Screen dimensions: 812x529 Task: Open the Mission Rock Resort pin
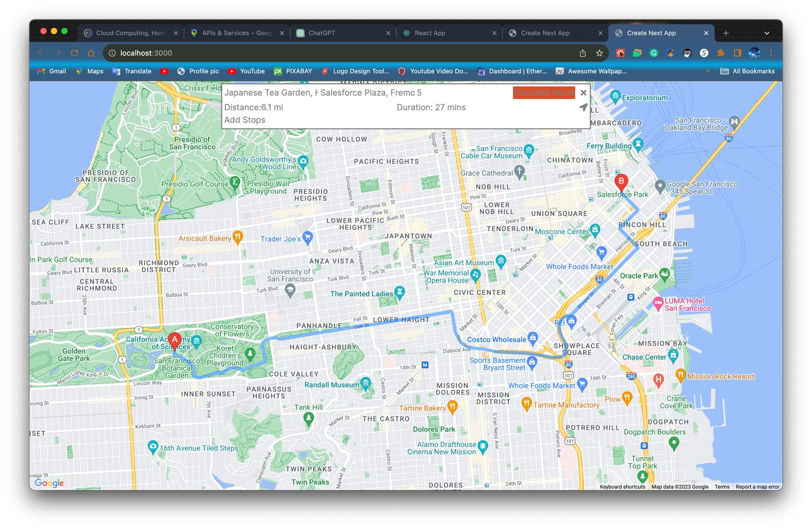click(681, 375)
